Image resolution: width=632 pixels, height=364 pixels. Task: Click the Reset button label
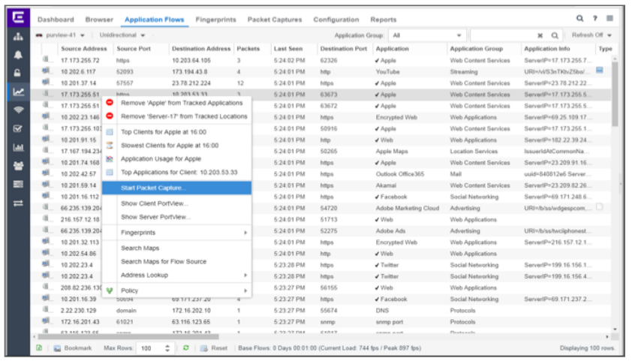[219, 348]
